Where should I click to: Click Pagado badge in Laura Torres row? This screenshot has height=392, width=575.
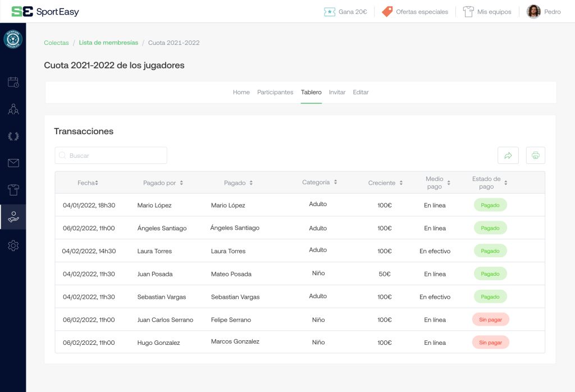[490, 251]
